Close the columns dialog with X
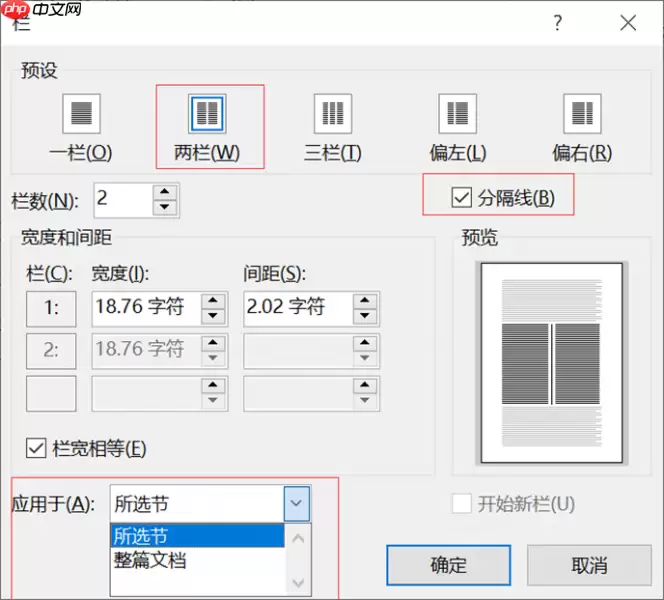664x600 pixels. click(x=628, y=23)
